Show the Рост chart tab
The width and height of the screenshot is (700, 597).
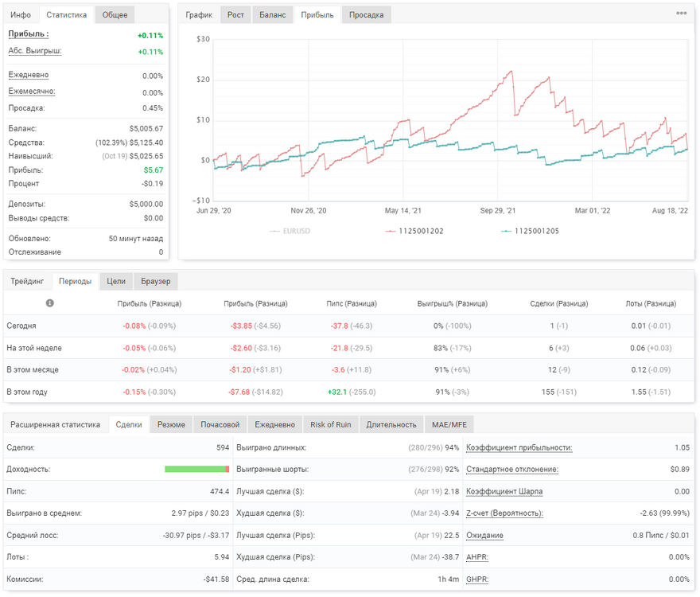click(235, 15)
